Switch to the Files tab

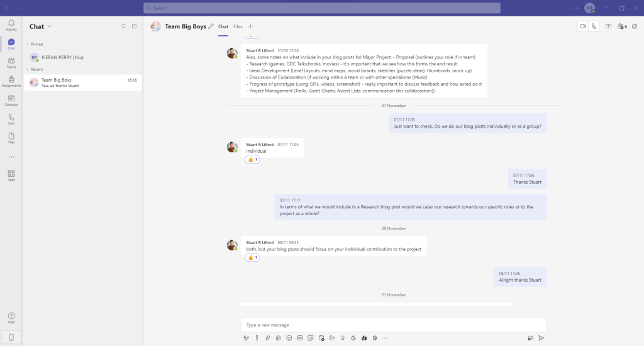[238, 26]
